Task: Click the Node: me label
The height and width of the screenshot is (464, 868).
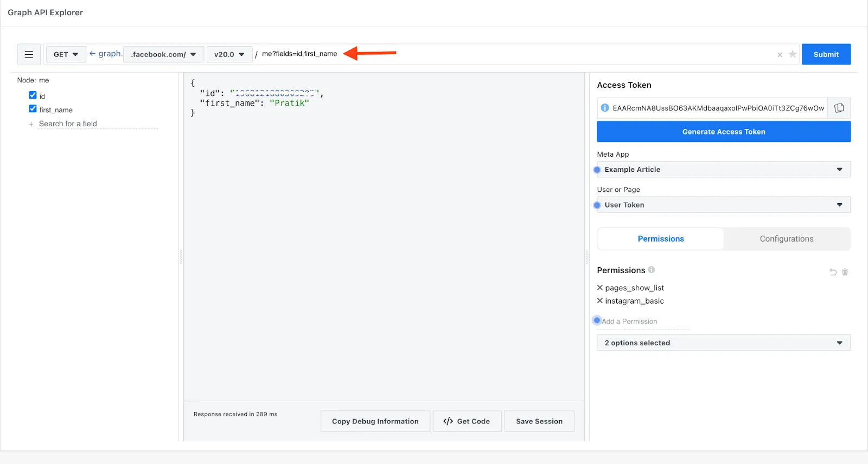Action: point(33,80)
